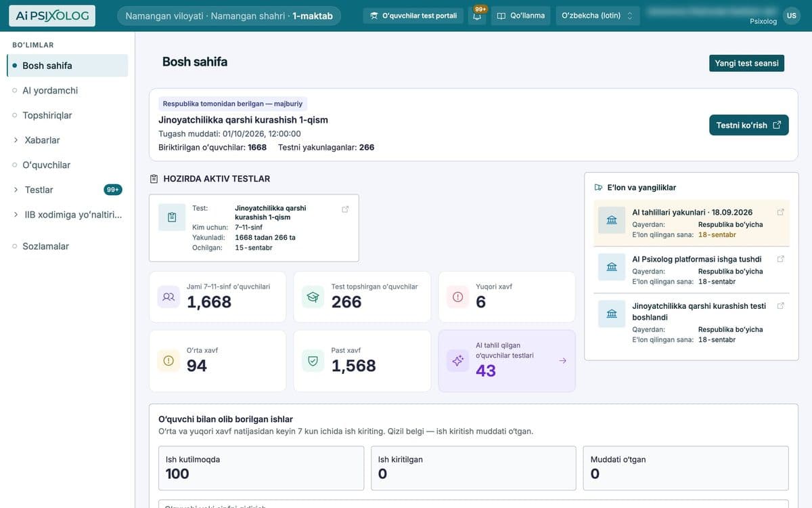Click sparkle icon in AI tahlil qilgan card

coord(458,360)
